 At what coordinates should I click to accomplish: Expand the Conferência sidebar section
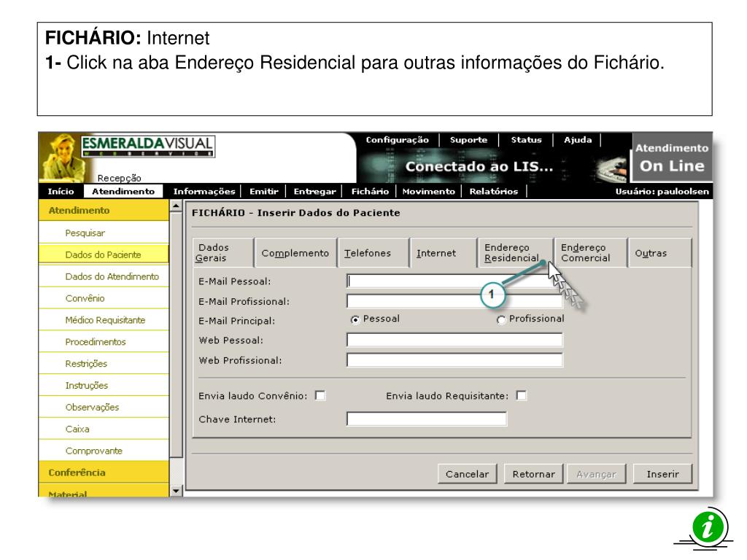[104, 472]
